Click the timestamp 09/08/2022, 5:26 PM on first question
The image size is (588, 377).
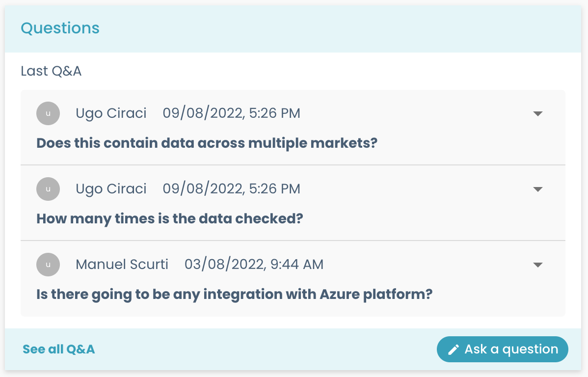tap(231, 113)
